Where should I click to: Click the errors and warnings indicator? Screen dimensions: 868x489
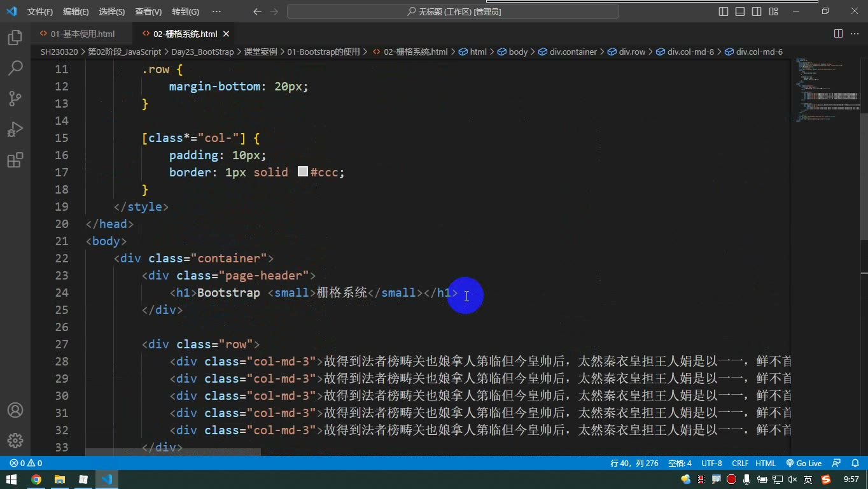pos(26,464)
